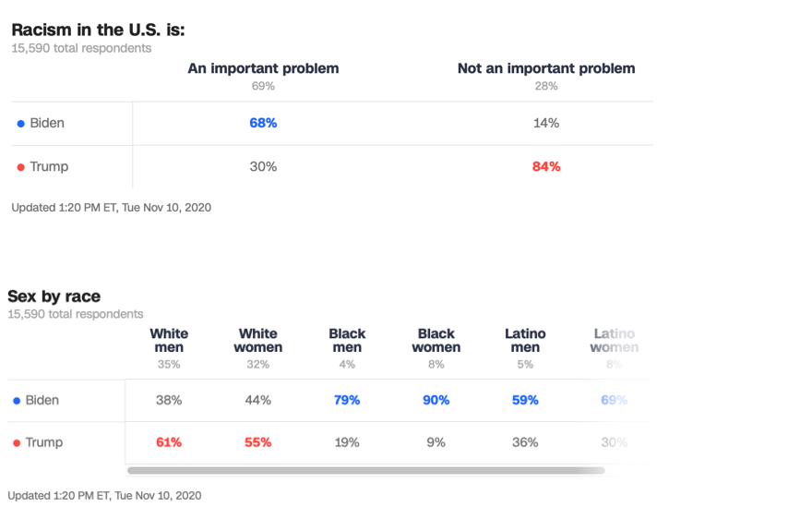This screenshot has height=519, width=812.
Task: Click Biden's 68% value for important problem
Action: 263,123
